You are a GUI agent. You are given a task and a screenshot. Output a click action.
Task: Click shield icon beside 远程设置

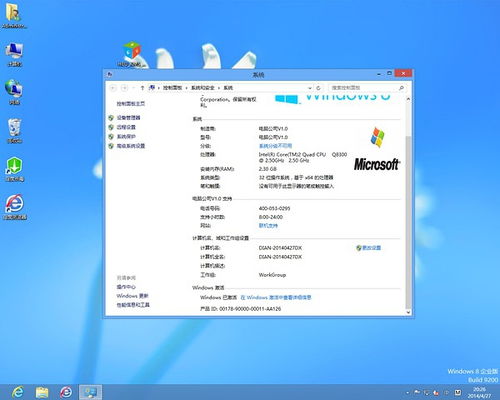[x=111, y=127]
